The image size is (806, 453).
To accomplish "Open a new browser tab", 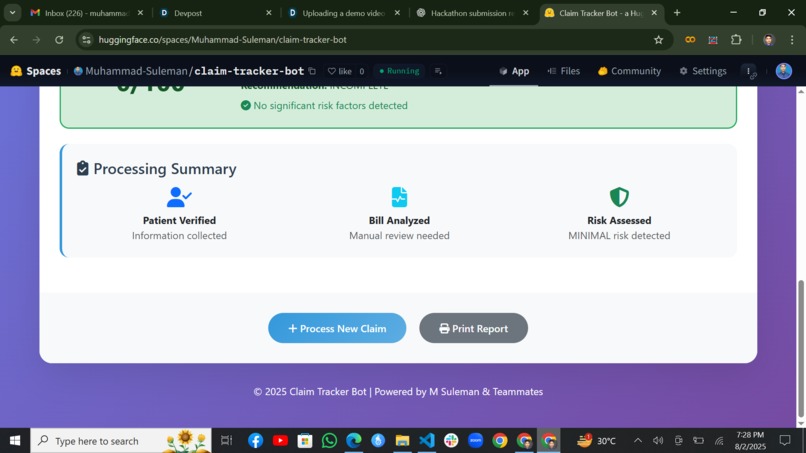I will tap(677, 13).
